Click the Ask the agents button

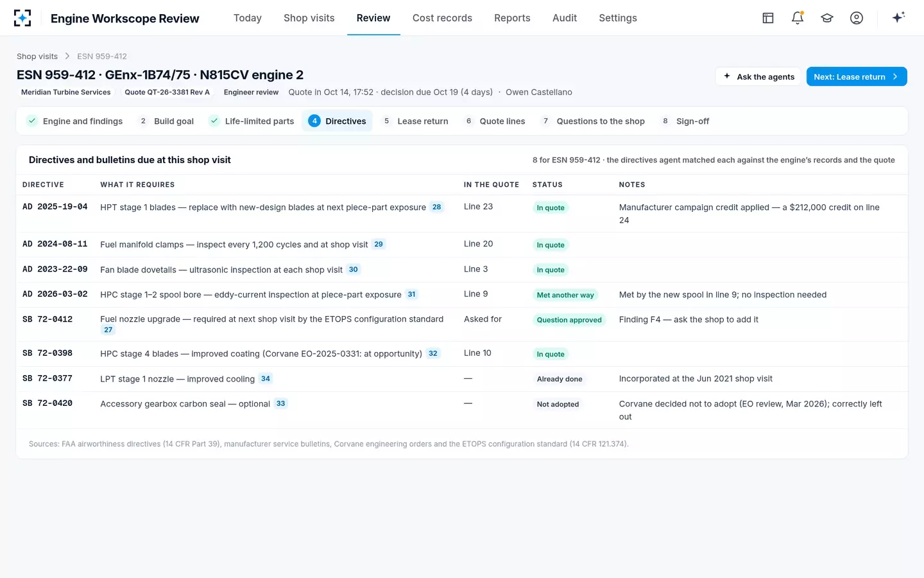(758, 76)
